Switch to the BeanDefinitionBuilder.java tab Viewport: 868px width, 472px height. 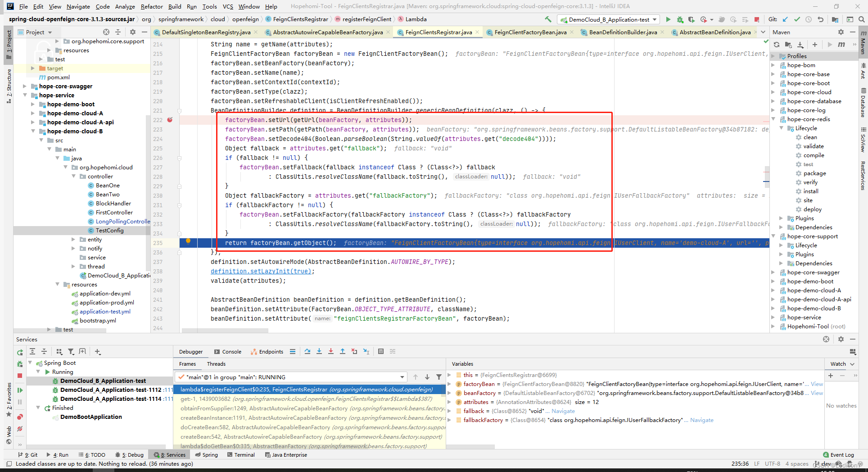[x=623, y=32]
